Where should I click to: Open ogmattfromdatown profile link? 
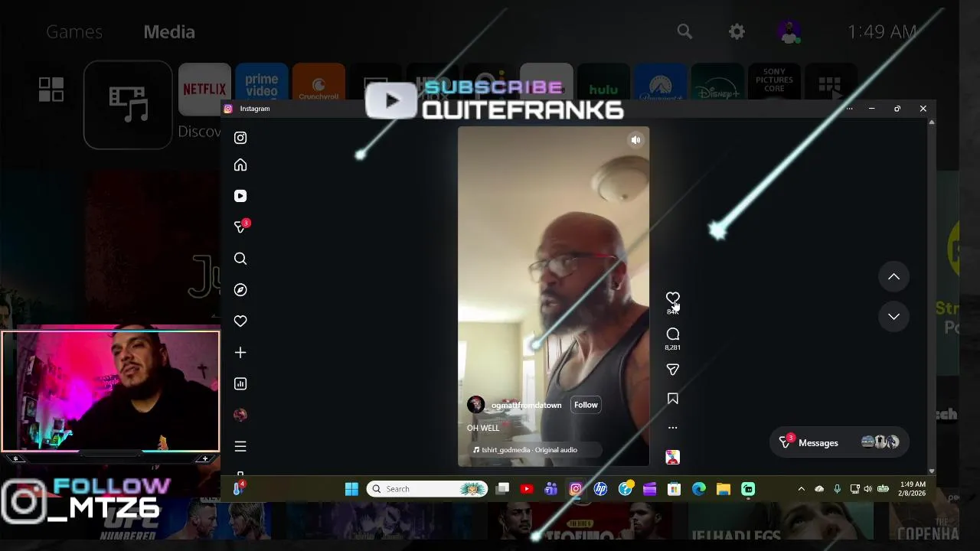(526, 405)
